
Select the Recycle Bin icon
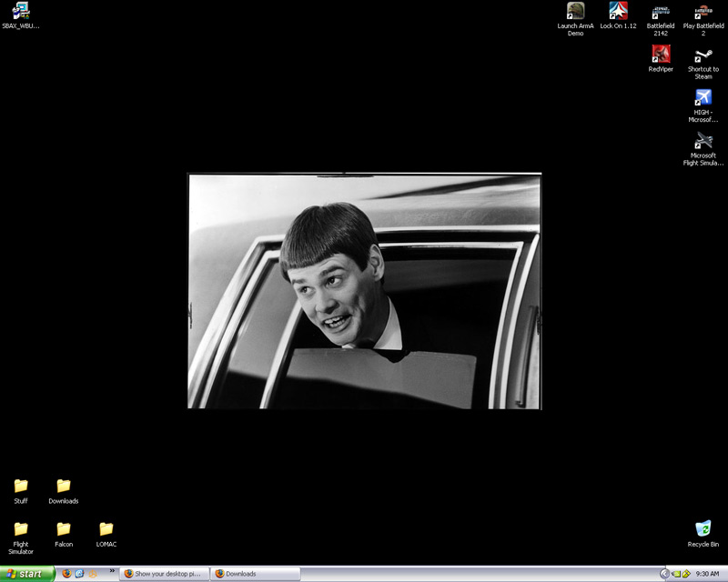[703, 534]
